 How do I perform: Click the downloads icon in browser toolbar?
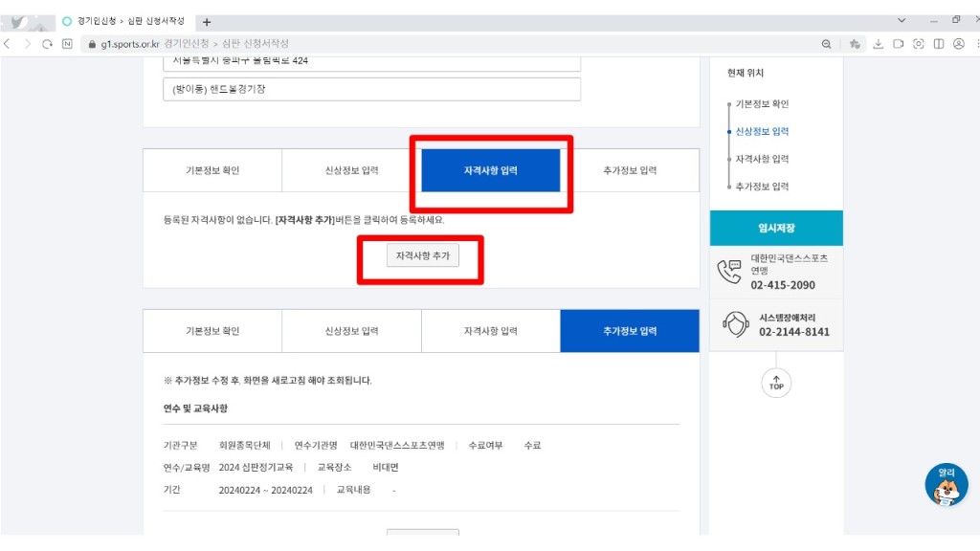click(878, 44)
